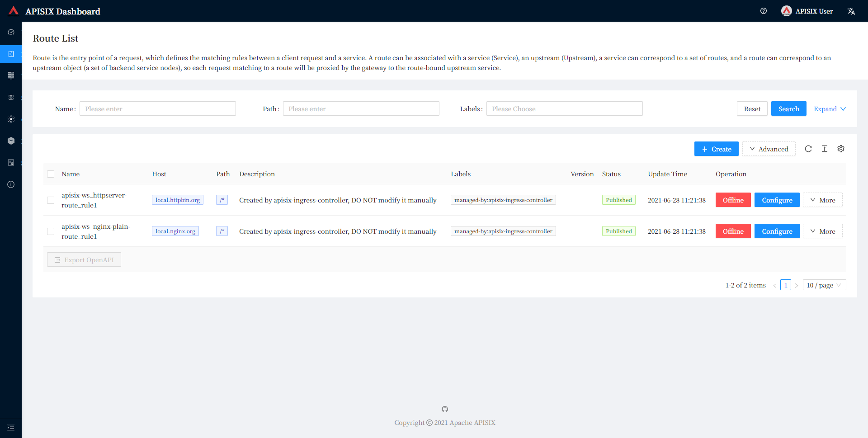The width and height of the screenshot is (868, 438).
Task: Open the Consumer sidebar icon
Action: [x=11, y=119]
